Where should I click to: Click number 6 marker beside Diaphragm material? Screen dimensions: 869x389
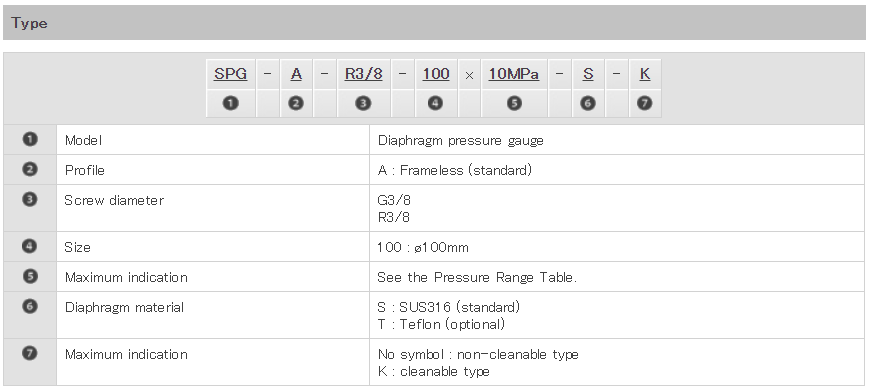click(30, 306)
